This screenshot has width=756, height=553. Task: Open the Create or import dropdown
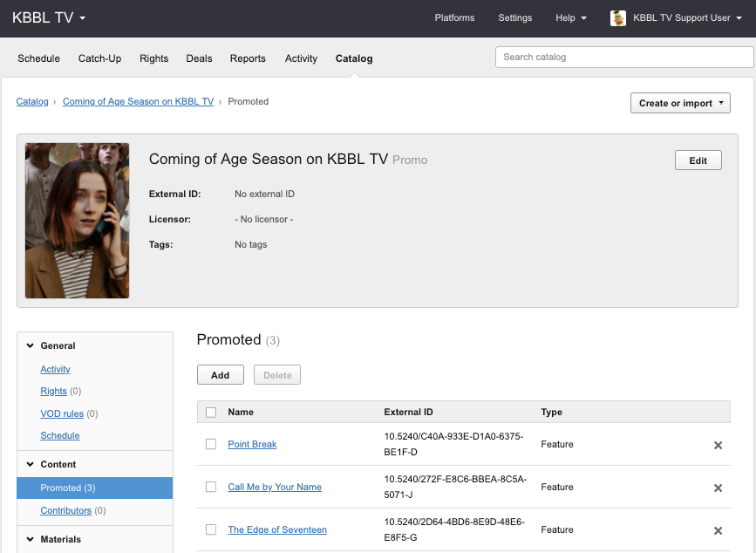click(680, 103)
